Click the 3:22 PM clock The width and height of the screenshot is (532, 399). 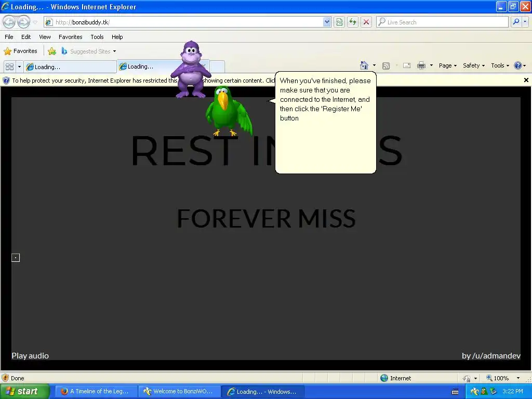pos(513,391)
